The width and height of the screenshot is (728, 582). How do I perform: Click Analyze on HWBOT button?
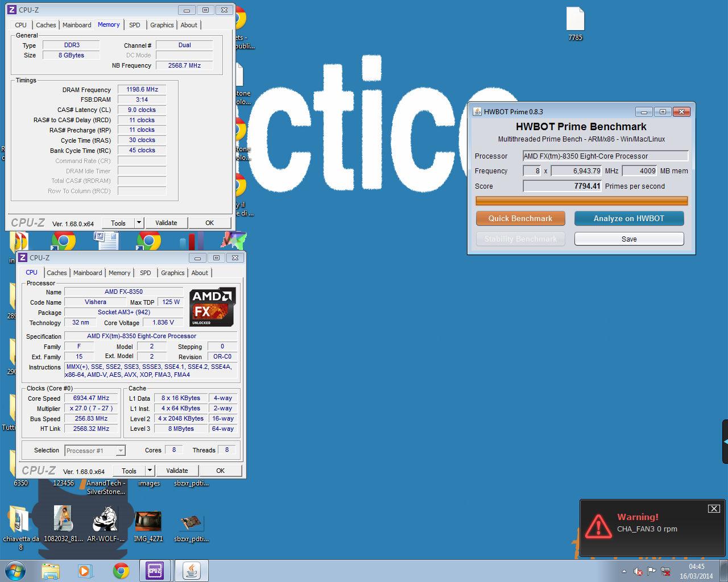629,218
